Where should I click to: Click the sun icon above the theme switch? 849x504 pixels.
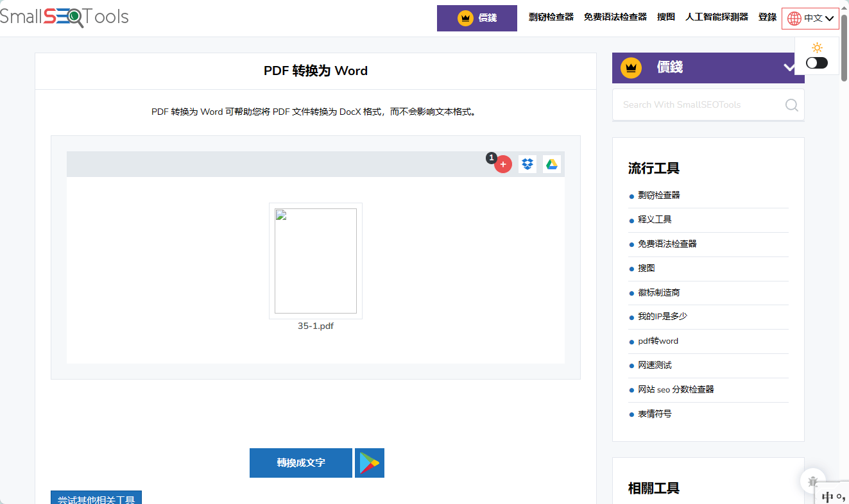[816, 47]
